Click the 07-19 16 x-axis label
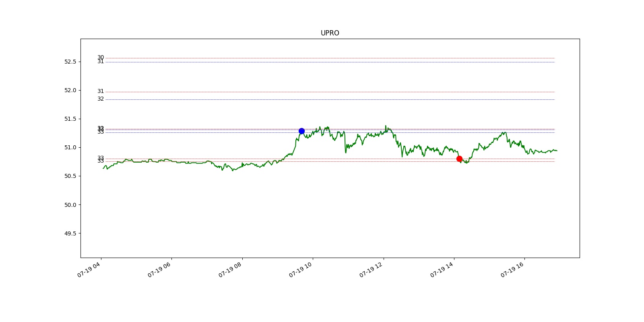 pos(513,270)
